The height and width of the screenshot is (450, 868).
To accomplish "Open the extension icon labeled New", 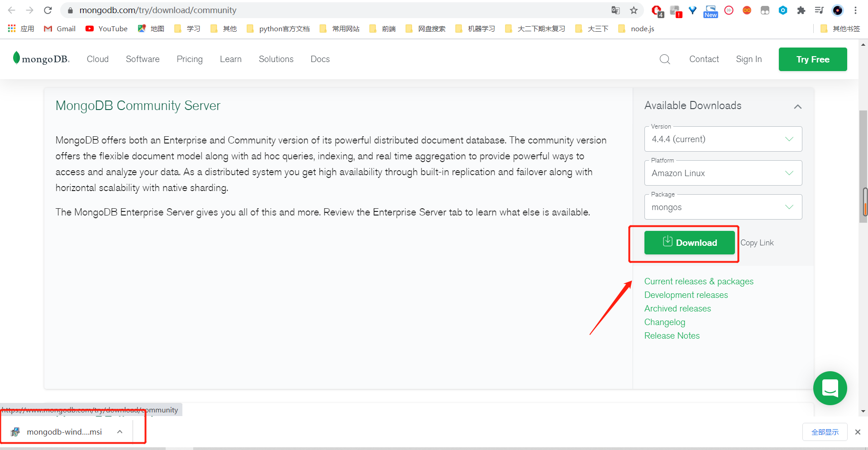I will [x=711, y=11].
